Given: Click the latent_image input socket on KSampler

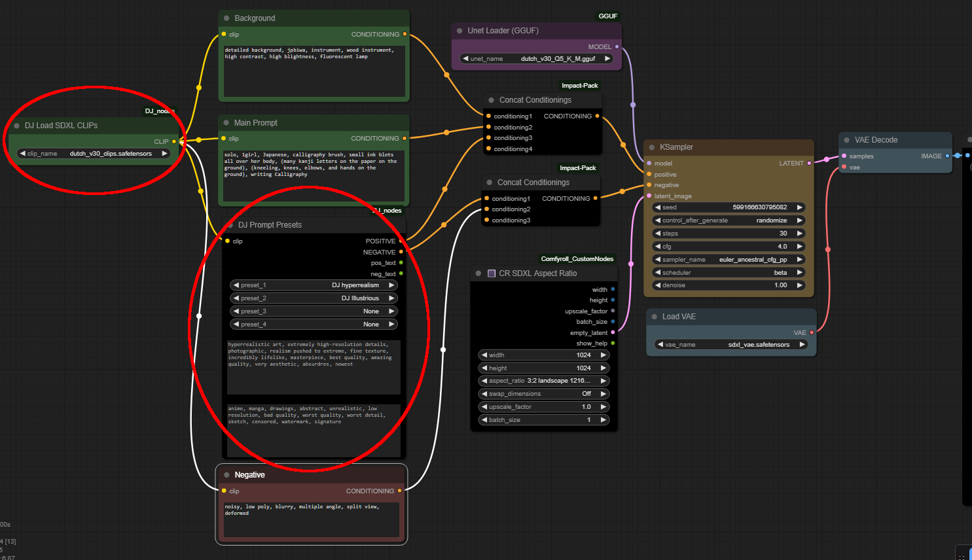Looking at the screenshot, I should click(649, 196).
